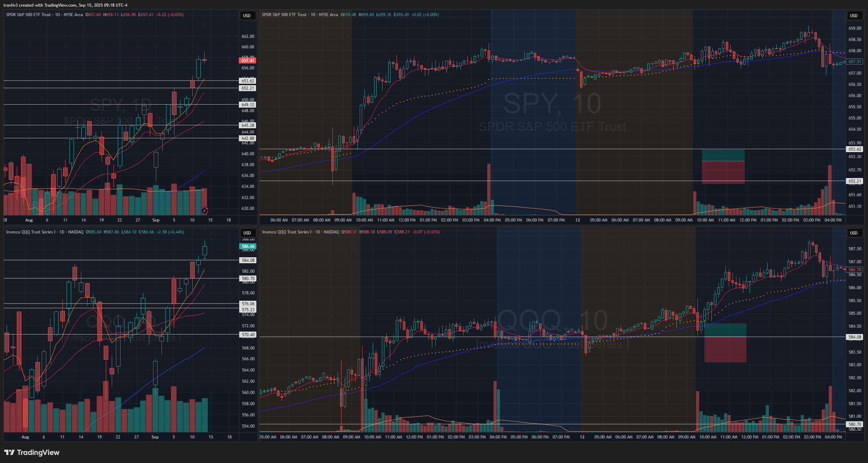Select the 653.62 horizontal line label on SPY 10-minute chart
The width and height of the screenshot is (868, 463).
coord(855,149)
